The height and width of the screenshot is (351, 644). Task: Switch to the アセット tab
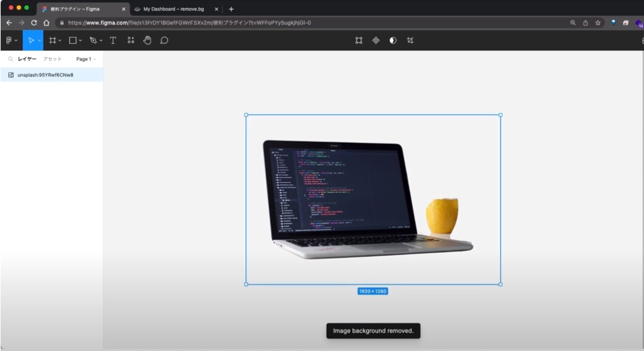[x=52, y=59]
